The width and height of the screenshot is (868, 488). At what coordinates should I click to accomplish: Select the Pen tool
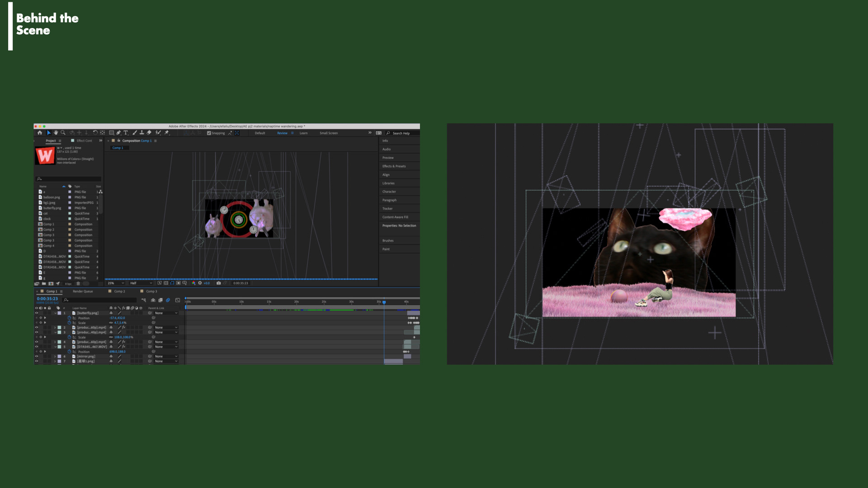click(118, 133)
